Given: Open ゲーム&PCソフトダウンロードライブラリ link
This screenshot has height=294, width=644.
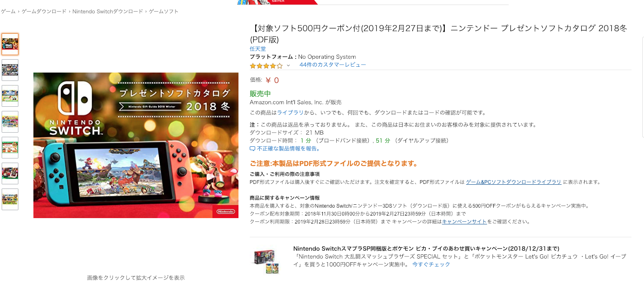Looking at the screenshot, I should click(513, 182).
